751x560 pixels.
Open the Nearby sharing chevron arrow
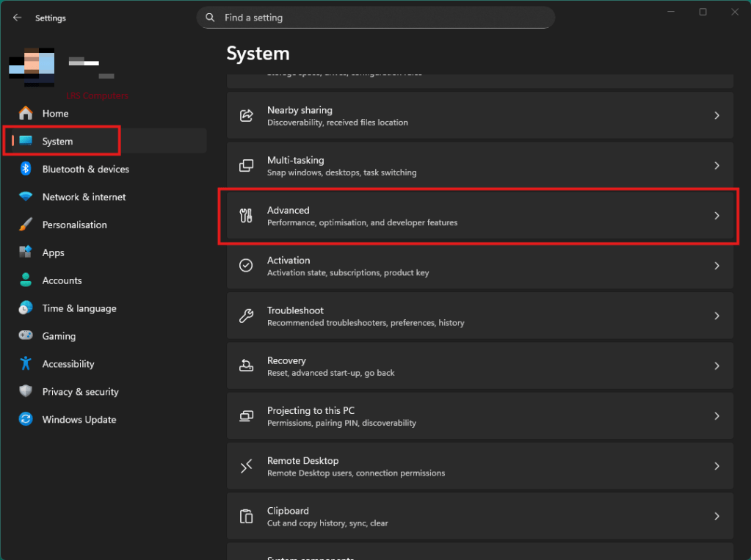pyautogui.click(x=717, y=116)
